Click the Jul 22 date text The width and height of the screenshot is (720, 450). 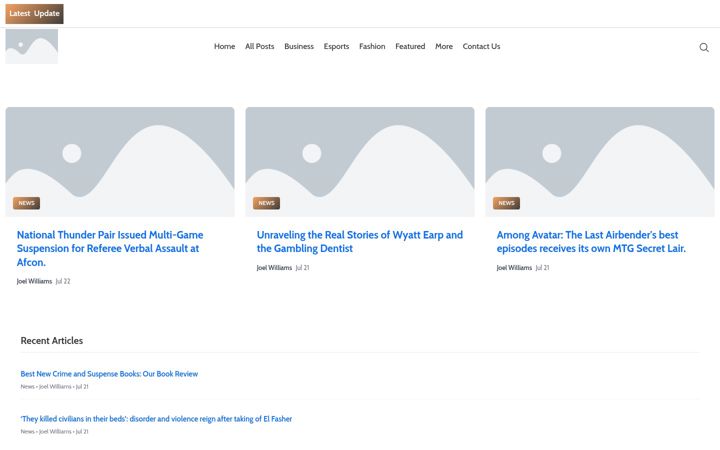coord(63,281)
